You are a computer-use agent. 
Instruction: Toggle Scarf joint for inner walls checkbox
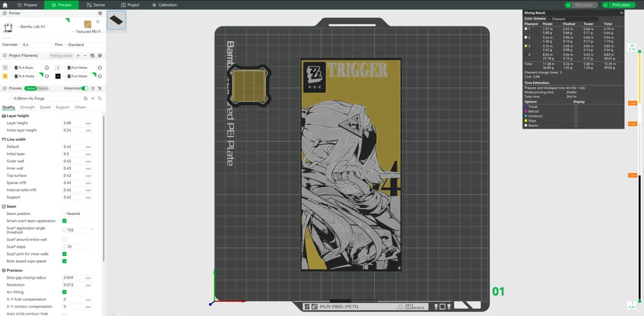coord(64,254)
